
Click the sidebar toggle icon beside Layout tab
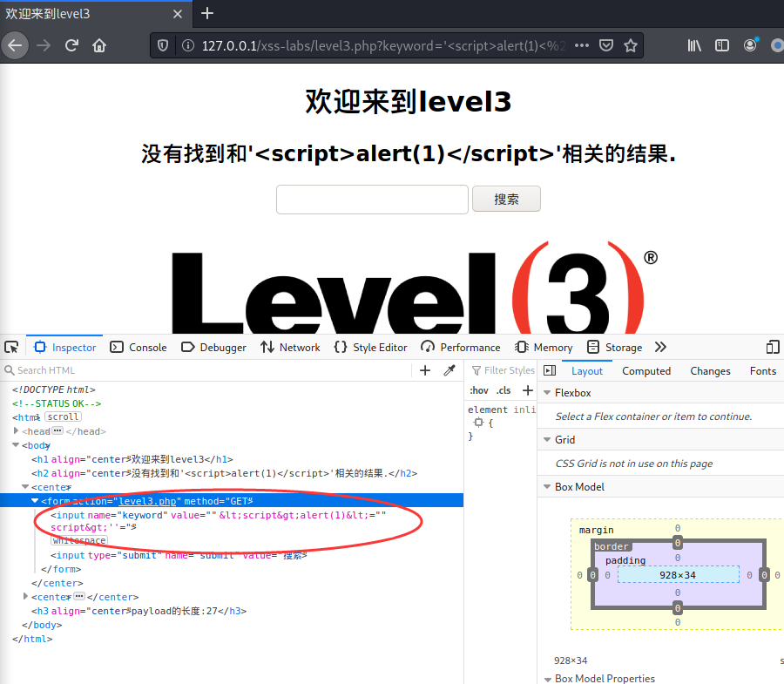click(549, 370)
